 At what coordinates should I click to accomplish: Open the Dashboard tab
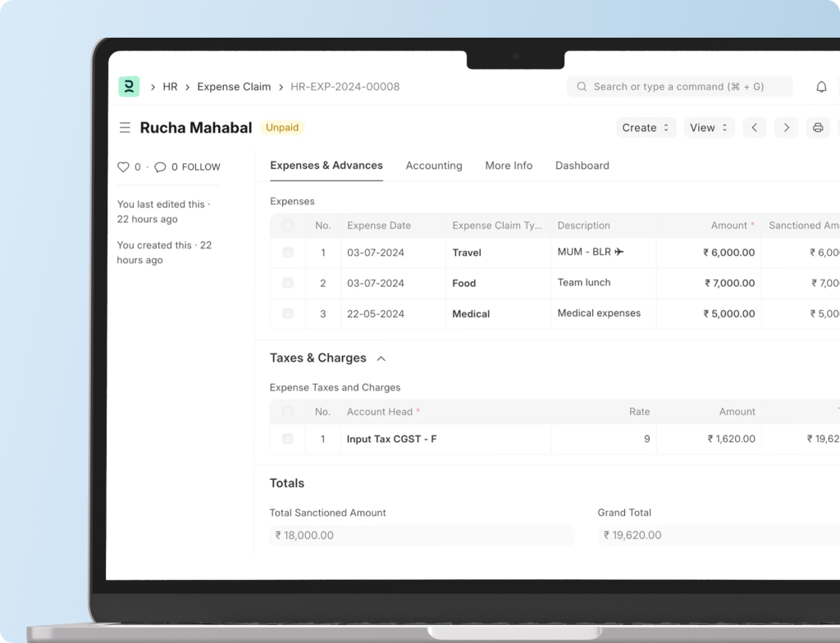pyautogui.click(x=582, y=166)
